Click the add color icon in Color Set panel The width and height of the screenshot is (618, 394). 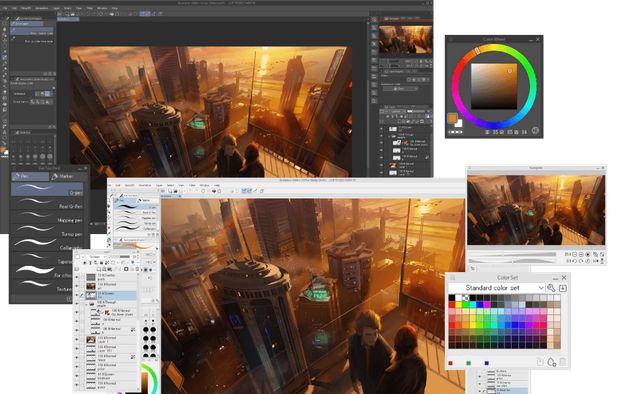point(551,362)
